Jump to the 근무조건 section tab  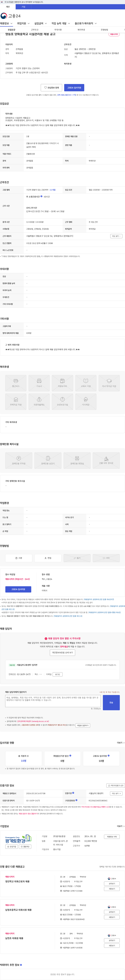pos(35,30)
